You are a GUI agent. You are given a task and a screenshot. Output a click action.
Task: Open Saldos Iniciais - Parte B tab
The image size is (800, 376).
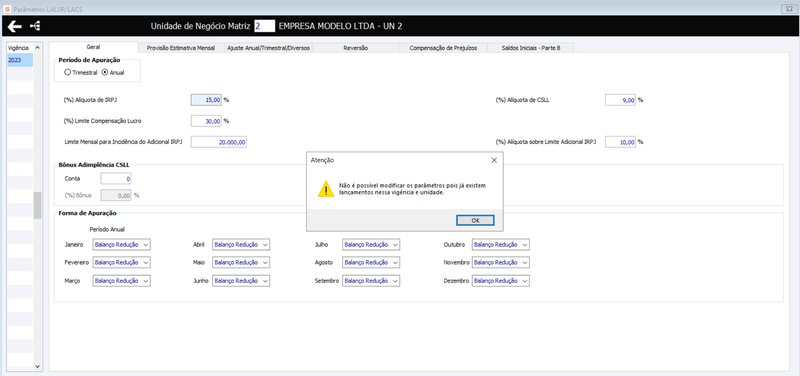531,48
